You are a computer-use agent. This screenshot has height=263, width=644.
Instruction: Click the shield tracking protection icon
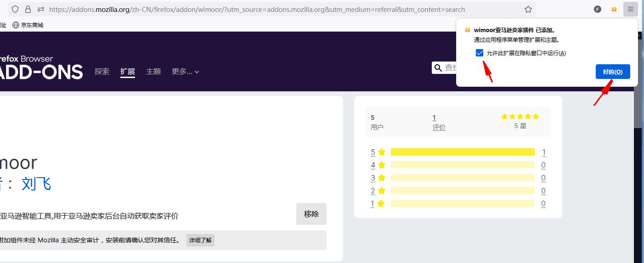[x=15, y=9]
